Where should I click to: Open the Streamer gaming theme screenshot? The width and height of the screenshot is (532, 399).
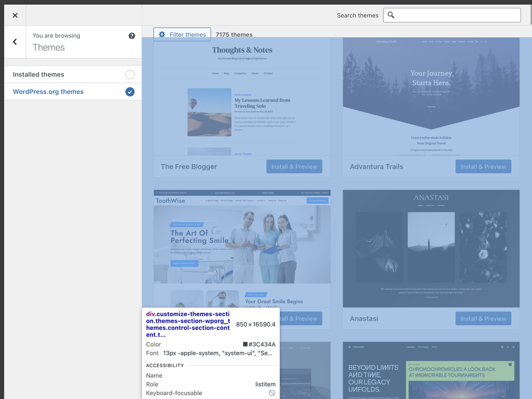coord(431,370)
